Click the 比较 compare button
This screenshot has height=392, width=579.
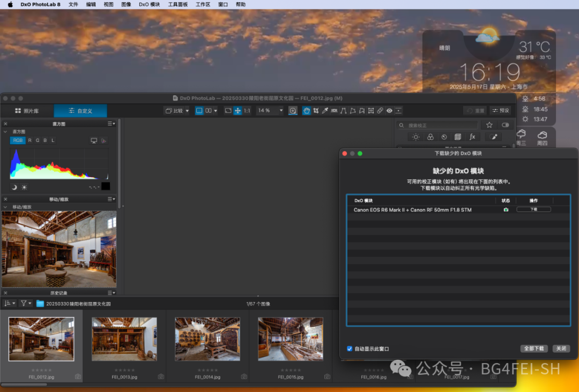click(x=174, y=111)
